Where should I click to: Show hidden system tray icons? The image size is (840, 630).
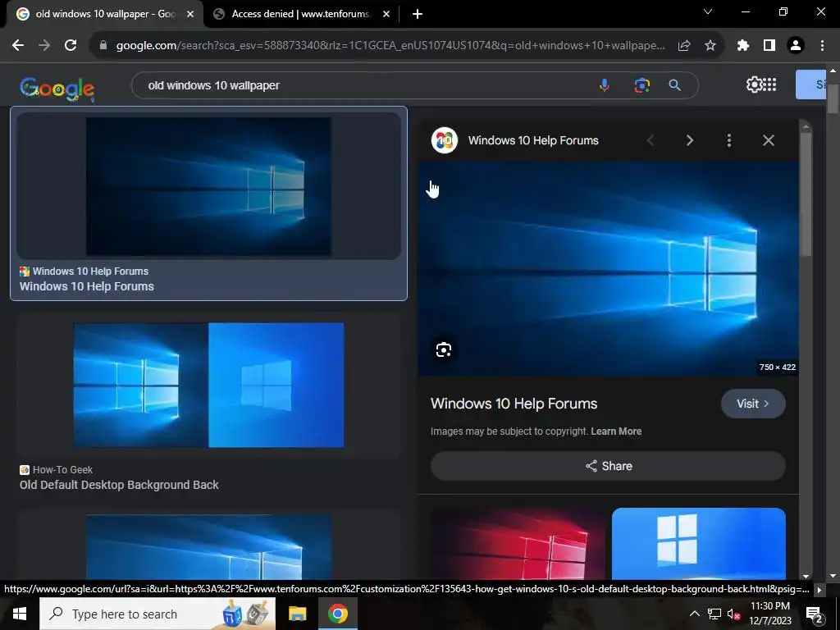(x=694, y=614)
